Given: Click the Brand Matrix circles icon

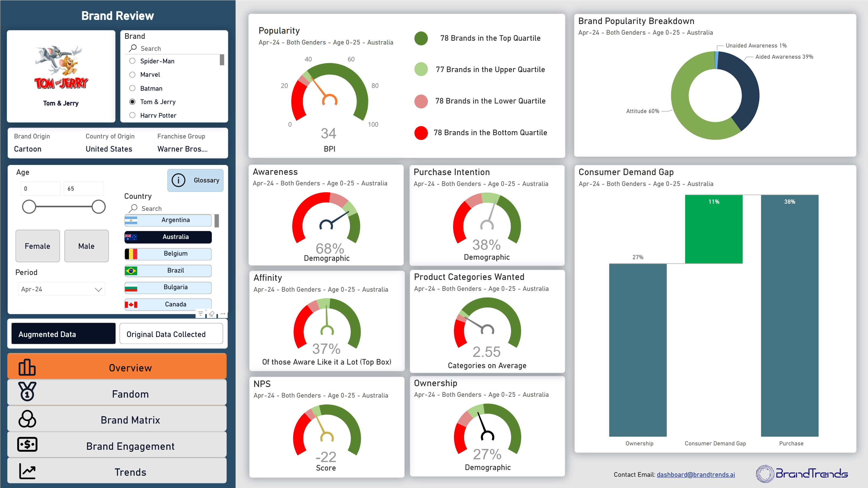Looking at the screenshot, I should [x=27, y=419].
